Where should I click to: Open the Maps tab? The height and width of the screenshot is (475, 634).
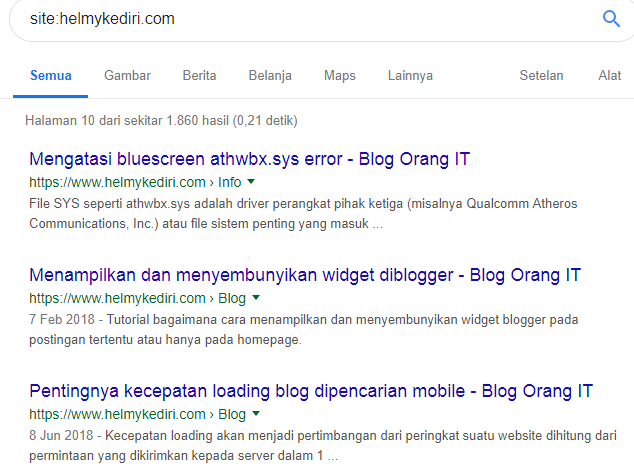340,76
